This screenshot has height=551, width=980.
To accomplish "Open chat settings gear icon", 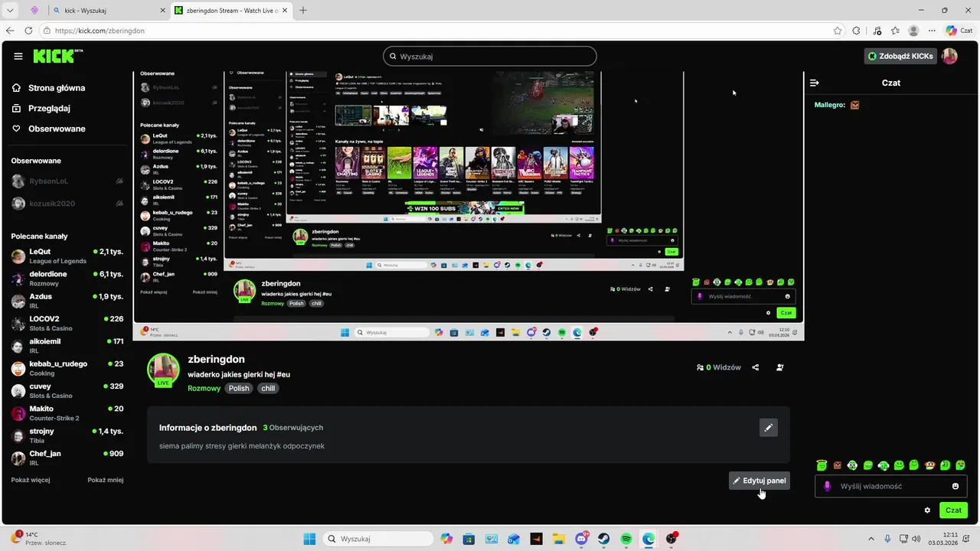I will (x=927, y=510).
